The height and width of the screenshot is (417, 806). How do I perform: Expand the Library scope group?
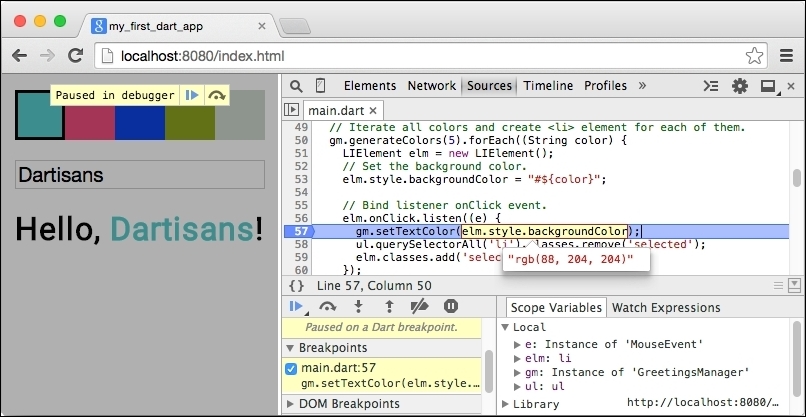(x=505, y=404)
